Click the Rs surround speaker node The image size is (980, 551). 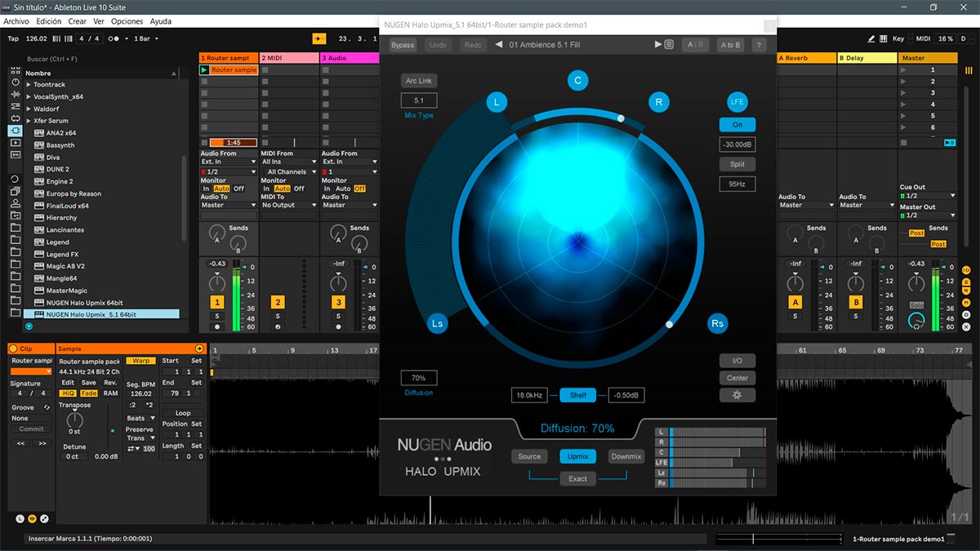[717, 323]
